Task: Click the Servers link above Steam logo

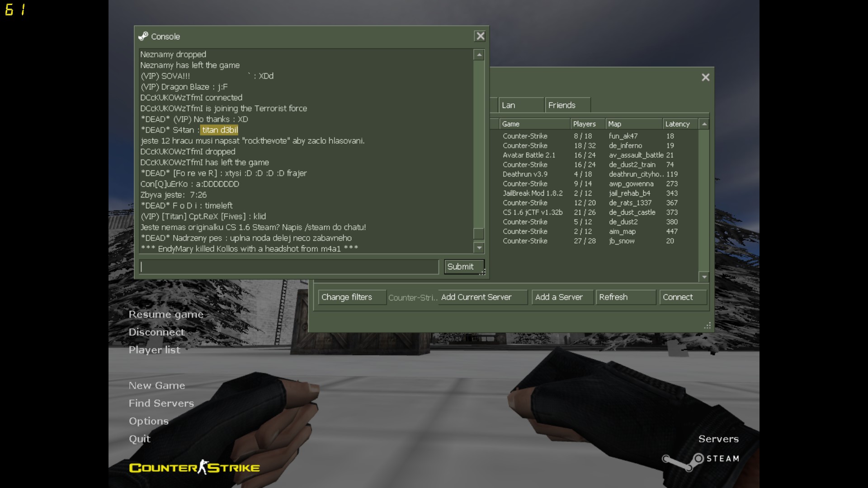Action: (718, 439)
